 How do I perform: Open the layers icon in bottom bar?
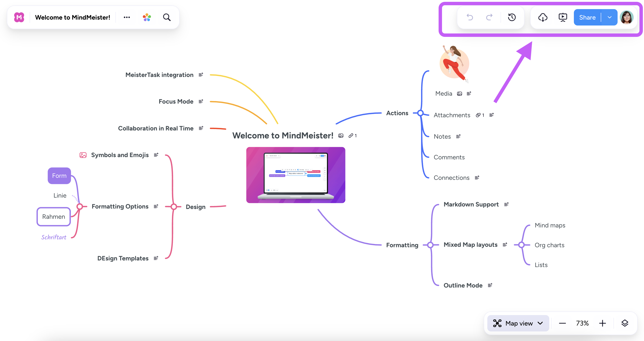coord(625,323)
